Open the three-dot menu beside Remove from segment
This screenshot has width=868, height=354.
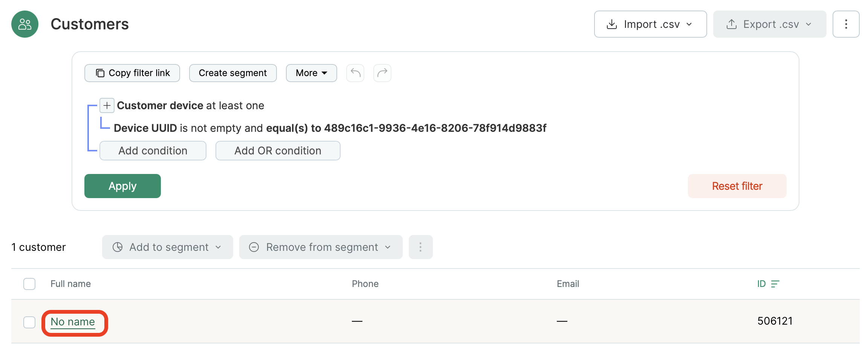420,247
